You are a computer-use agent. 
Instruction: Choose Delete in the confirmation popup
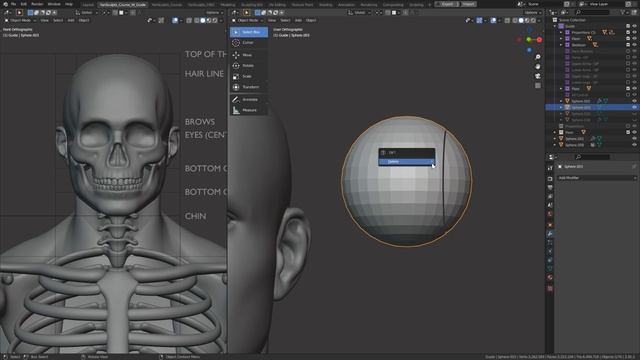pyautogui.click(x=407, y=162)
